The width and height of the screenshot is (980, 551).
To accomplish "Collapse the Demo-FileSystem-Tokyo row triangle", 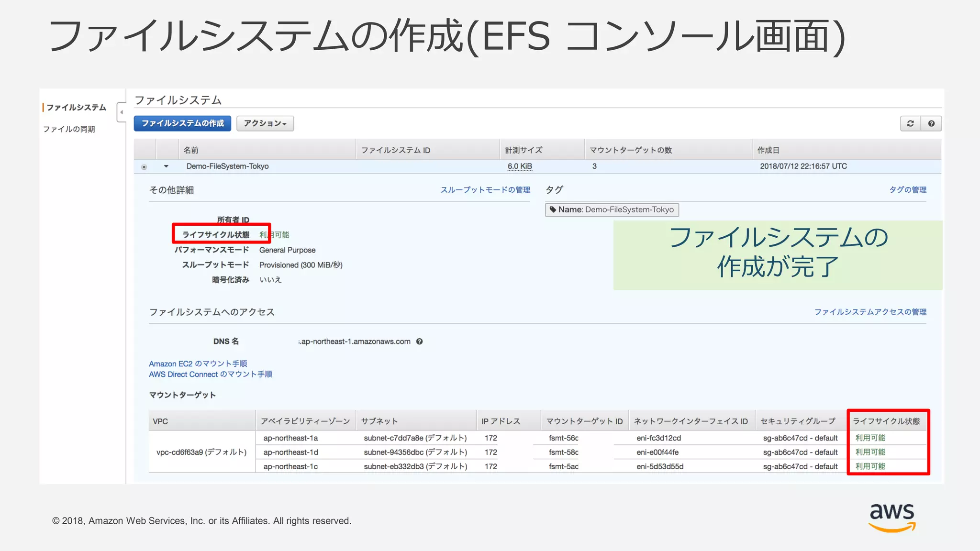I will pyautogui.click(x=166, y=166).
